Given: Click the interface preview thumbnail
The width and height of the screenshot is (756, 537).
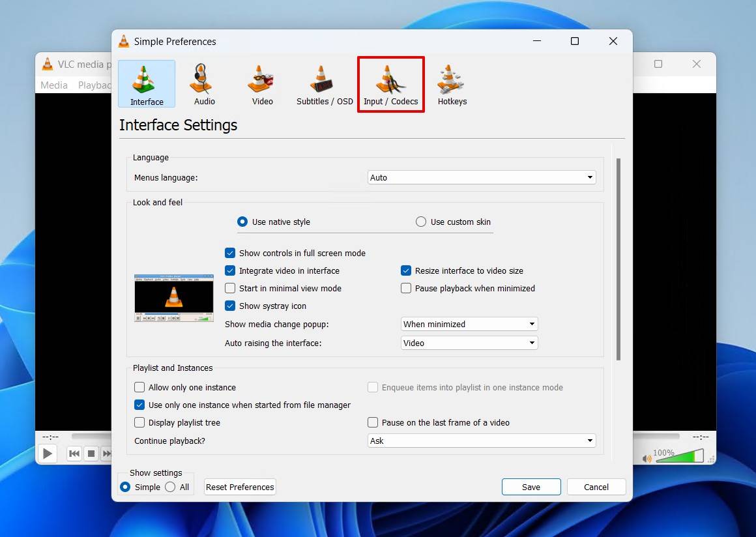Looking at the screenshot, I should point(173,298).
